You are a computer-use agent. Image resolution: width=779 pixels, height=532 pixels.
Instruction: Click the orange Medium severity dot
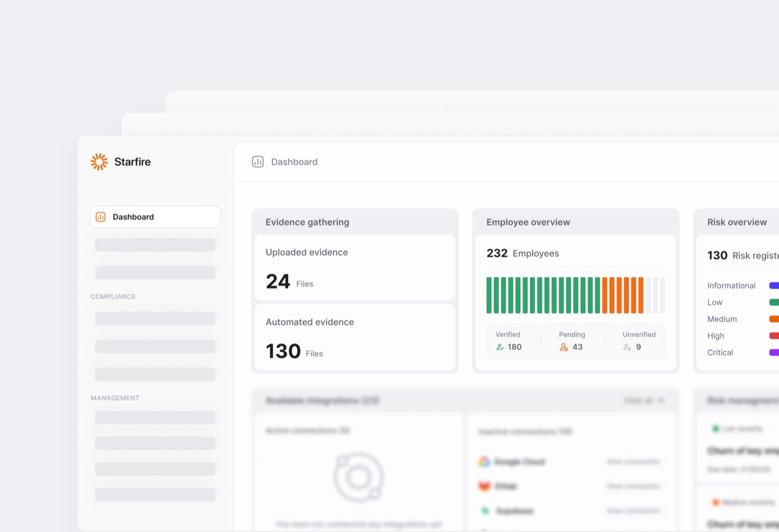click(x=716, y=503)
